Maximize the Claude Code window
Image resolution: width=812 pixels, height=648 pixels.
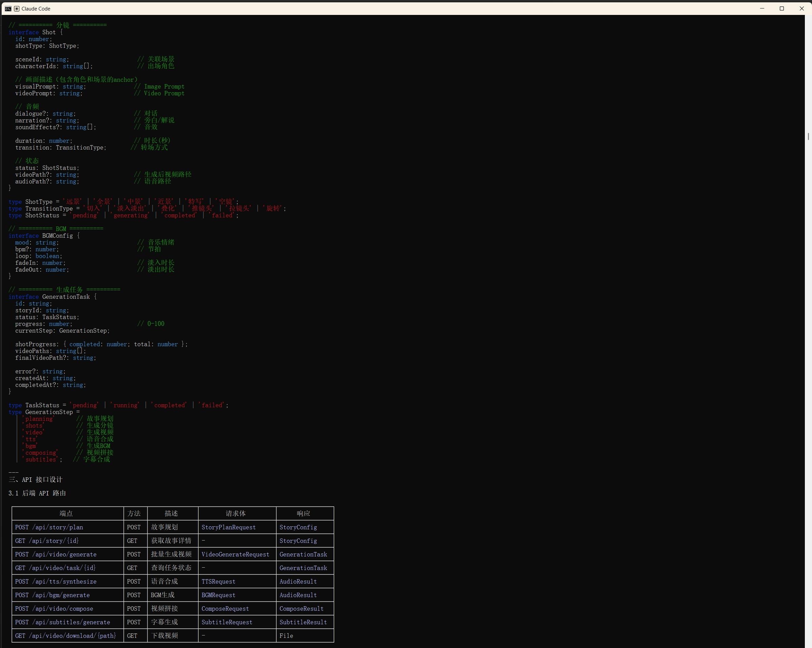coord(782,8)
